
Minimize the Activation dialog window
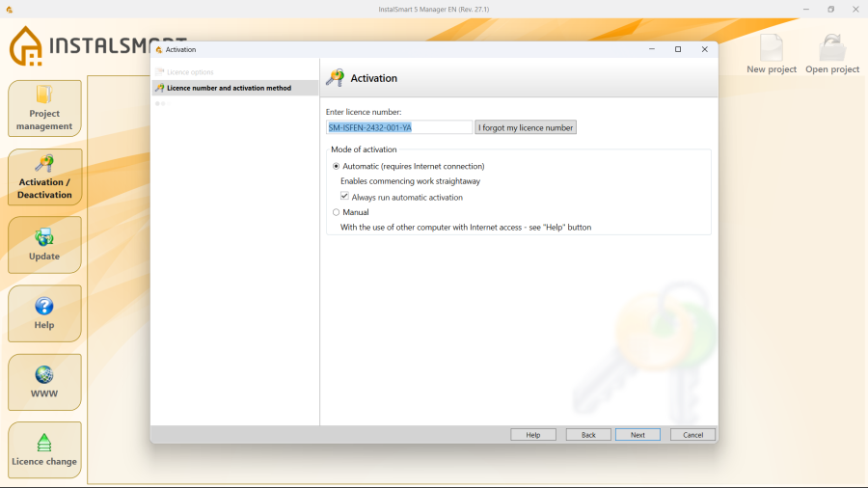point(652,49)
